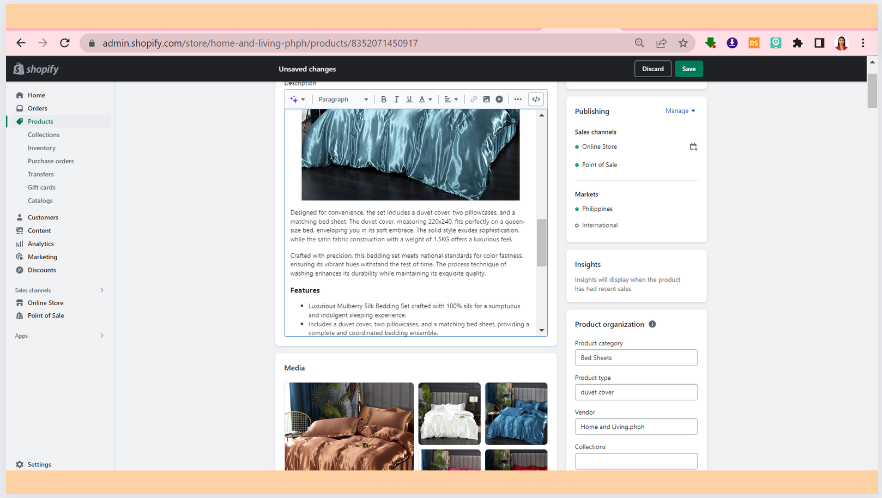Expand the Sales channels section chevron
882x498 pixels.
102,290
